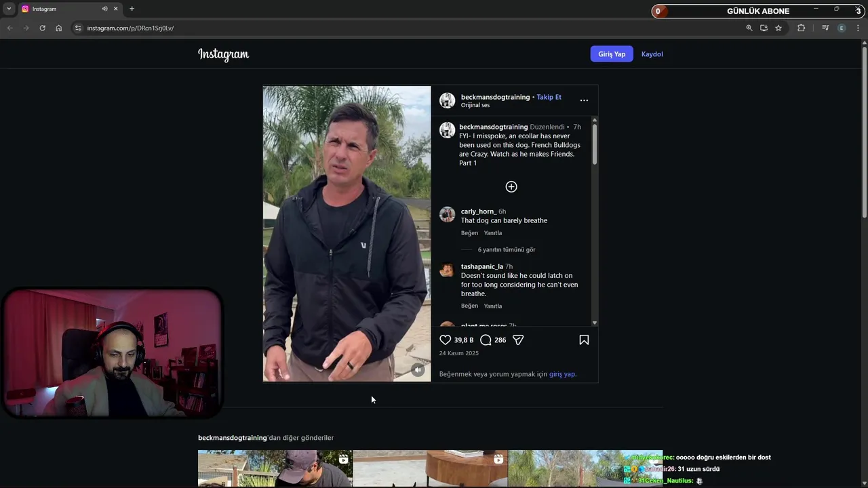This screenshot has height=488, width=868.
Task: Open tashapanic_la username link
Action: 482,266
